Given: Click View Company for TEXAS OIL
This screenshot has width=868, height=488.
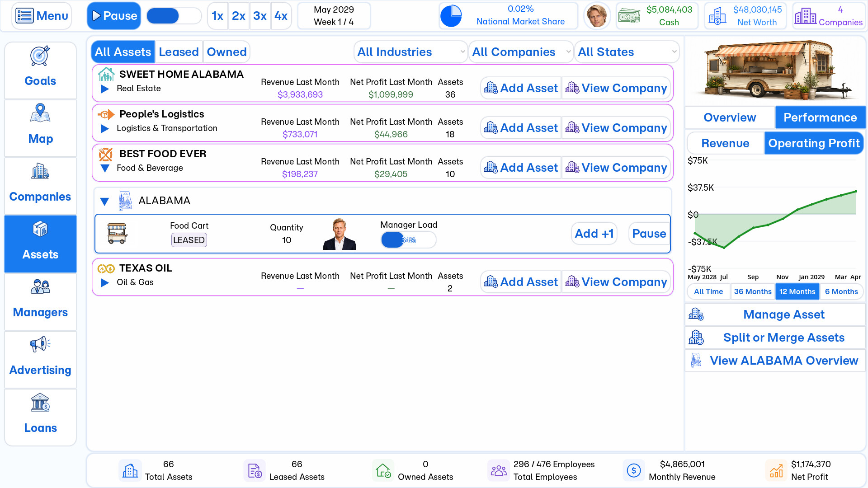Looking at the screenshot, I should coord(616,282).
